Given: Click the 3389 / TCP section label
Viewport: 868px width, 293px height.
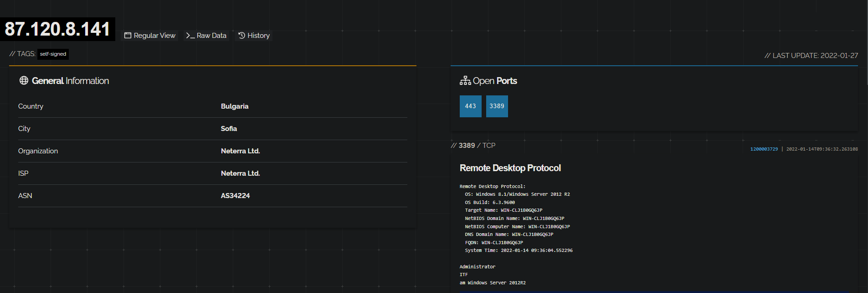Looking at the screenshot, I should [473, 146].
